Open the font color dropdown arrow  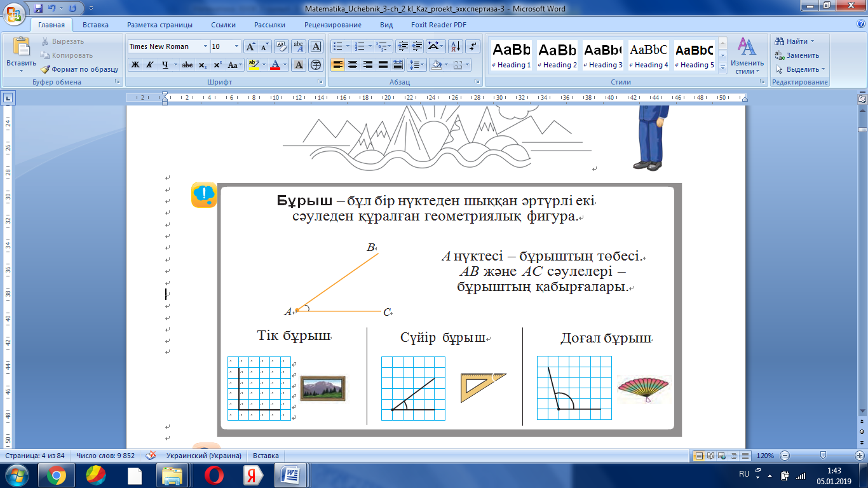click(x=285, y=65)
